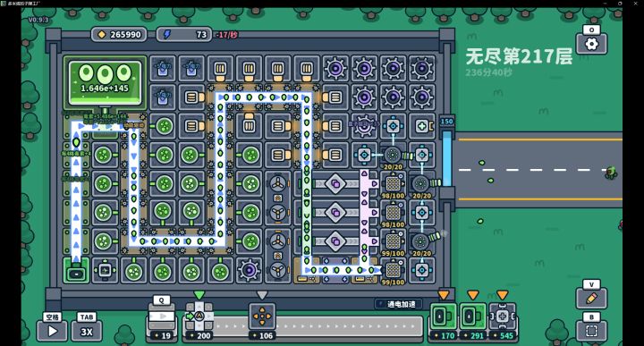The width and height of the screenshot is (644, 346).
Task: Click the 236分40秒 elapsed timer
Action: tap(488, 72)
